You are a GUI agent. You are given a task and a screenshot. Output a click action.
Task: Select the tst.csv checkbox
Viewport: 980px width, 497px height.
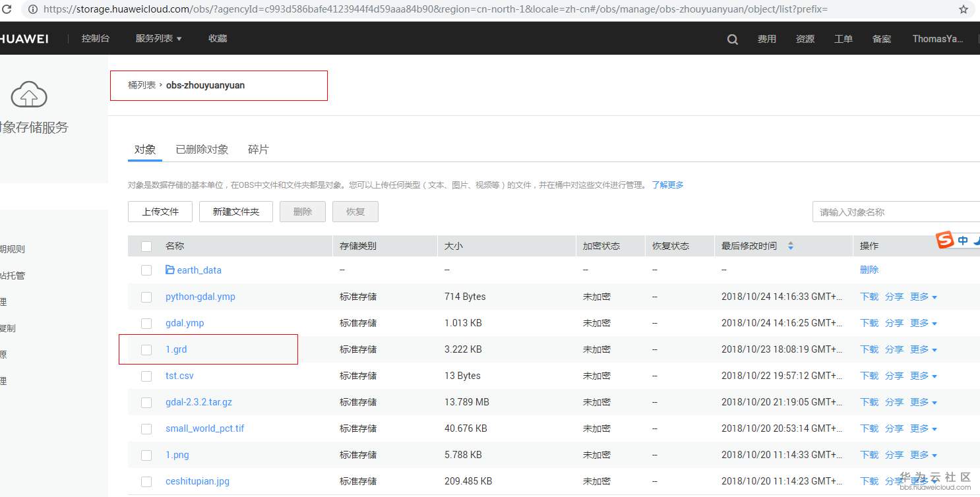[x=146, y=376]
